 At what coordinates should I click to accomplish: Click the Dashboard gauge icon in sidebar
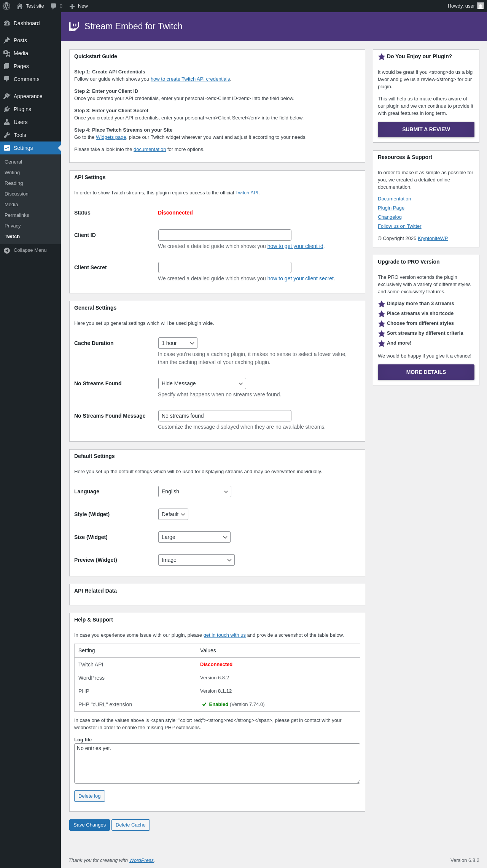click(x=7, y=23)
